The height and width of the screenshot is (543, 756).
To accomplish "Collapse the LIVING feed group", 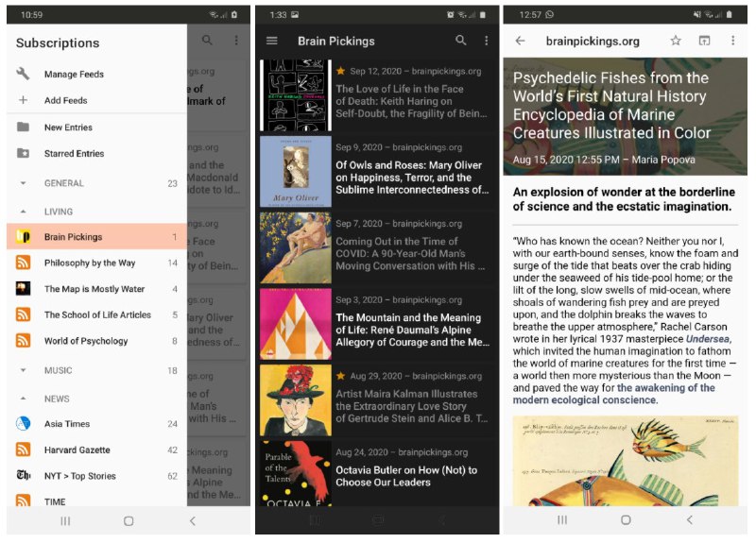I will tap(24, 212).
